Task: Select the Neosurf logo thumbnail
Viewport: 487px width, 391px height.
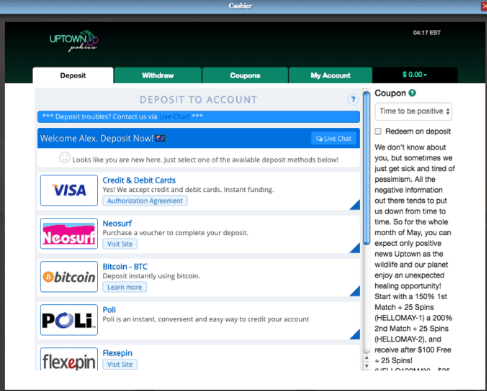Action: tap(69, 234)
